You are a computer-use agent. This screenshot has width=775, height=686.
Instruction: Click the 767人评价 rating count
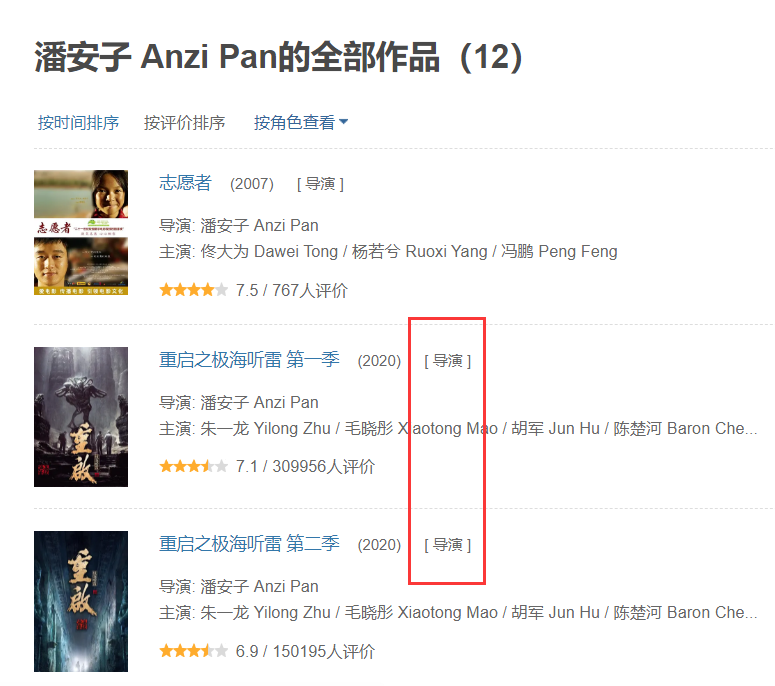point(310,290)
